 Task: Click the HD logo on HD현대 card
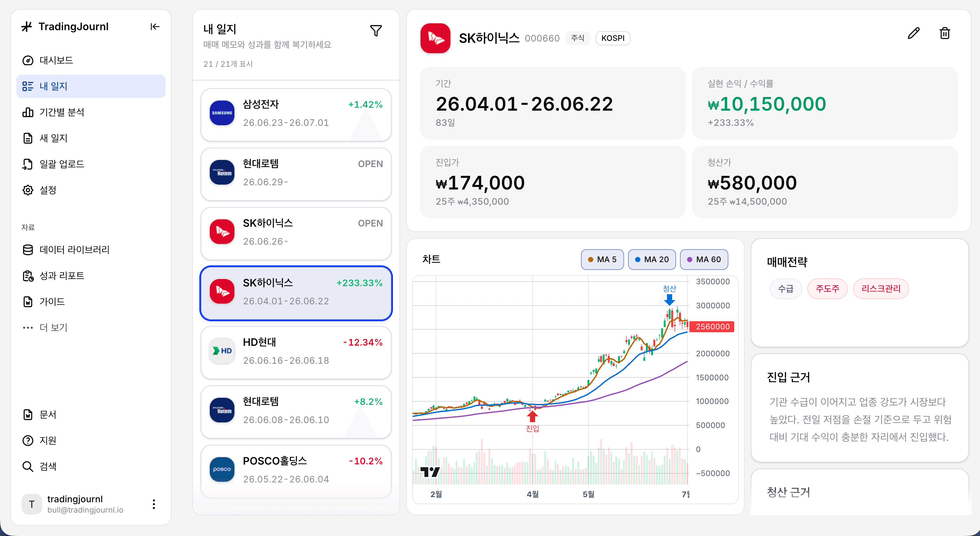222,350
